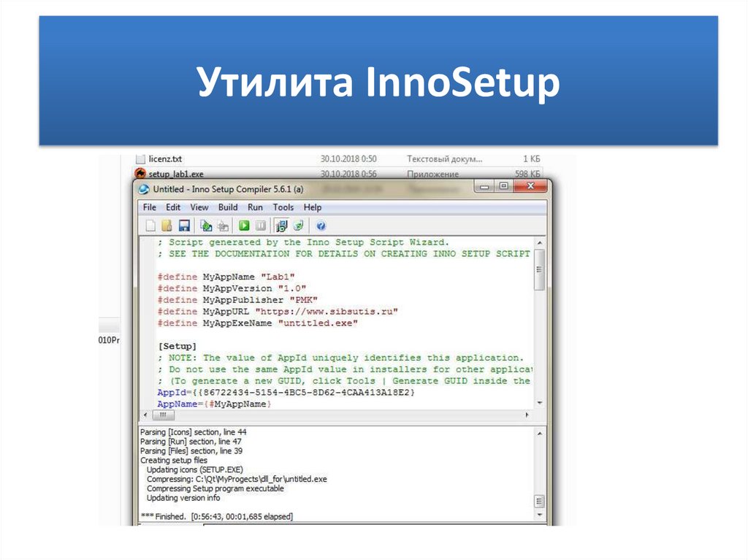Click the editor vertical scrollbar thumb
This screenshot has height=560, width=748.
coord(540,269)
